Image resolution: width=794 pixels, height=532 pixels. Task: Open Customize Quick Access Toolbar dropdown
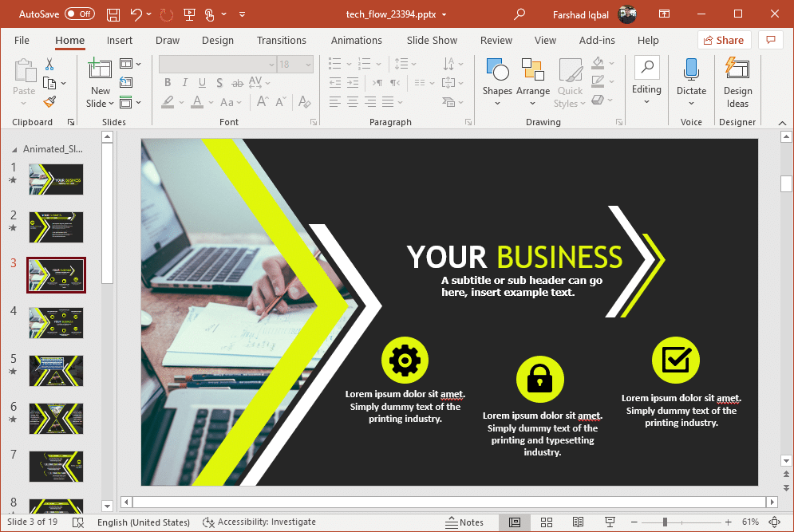pyautogui.click(x=242, y=14)
